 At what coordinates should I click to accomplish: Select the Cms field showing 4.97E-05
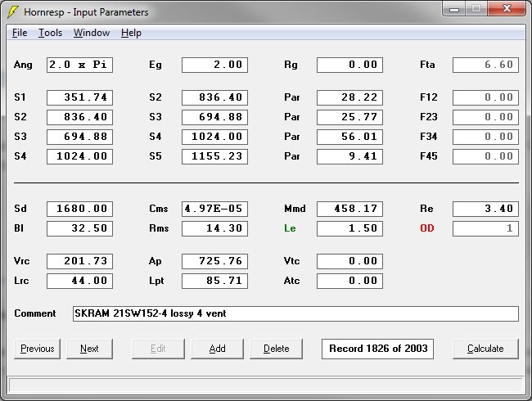pos(214,209)
